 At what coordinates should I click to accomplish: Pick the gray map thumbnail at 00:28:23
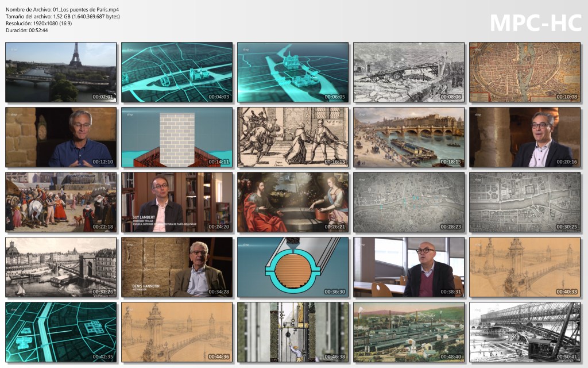(409, 202)
